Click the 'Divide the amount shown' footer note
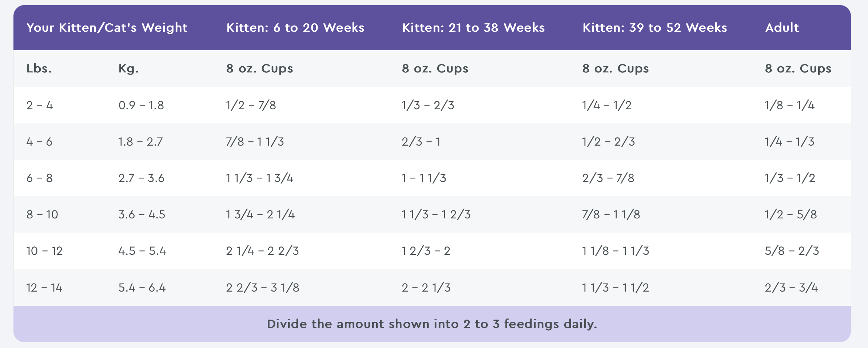The image size is (868, 348). pos(432,324)
